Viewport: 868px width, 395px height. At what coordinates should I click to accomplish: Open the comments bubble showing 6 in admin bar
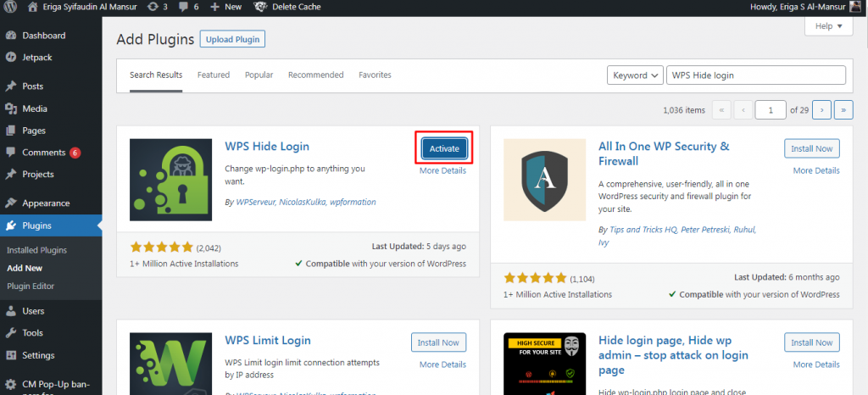[x=183, y=7]
